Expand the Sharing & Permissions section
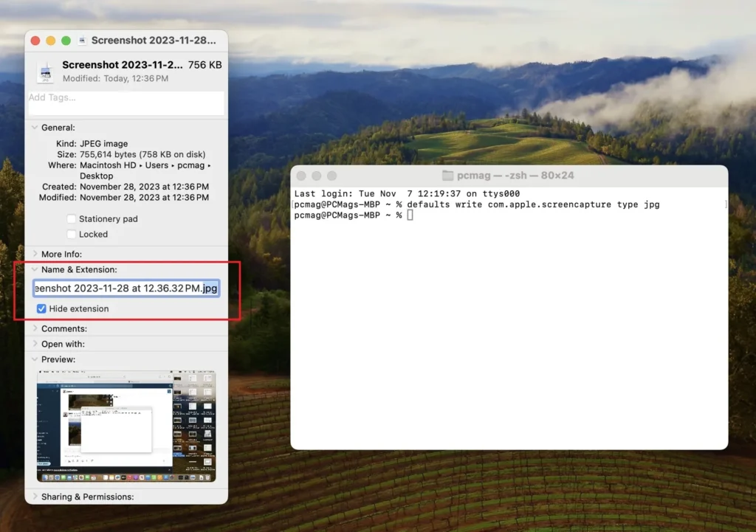The image size is (756, 532). tap(34, 497)
